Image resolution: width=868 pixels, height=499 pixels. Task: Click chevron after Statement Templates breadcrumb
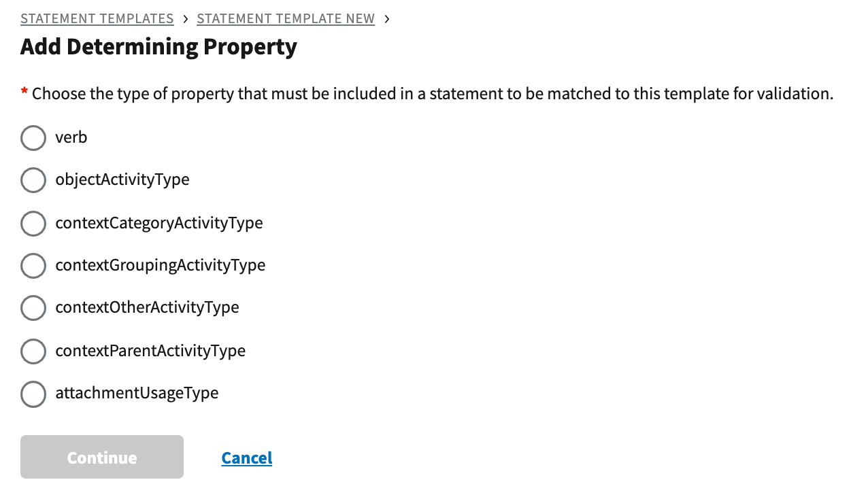coord(186,19)
